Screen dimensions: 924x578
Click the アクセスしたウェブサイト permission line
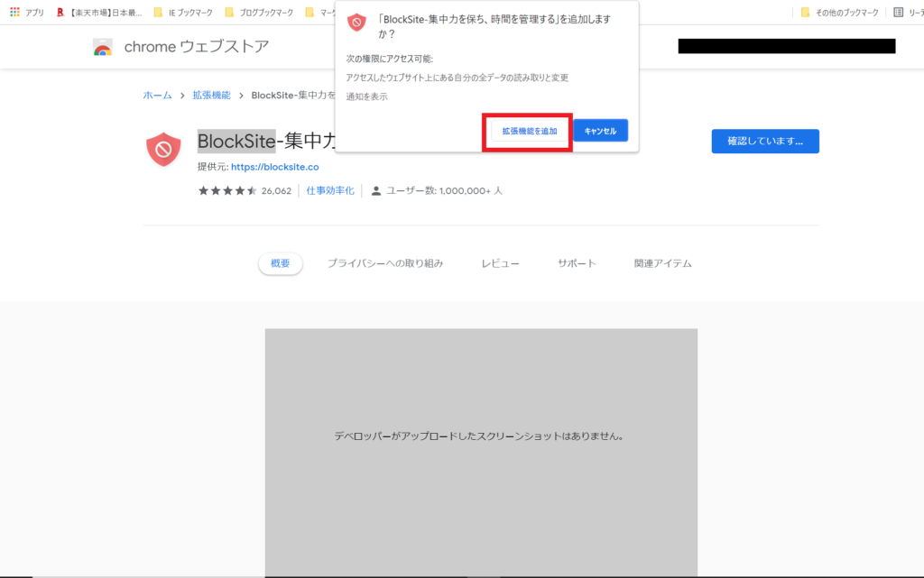tap(457, 78)
